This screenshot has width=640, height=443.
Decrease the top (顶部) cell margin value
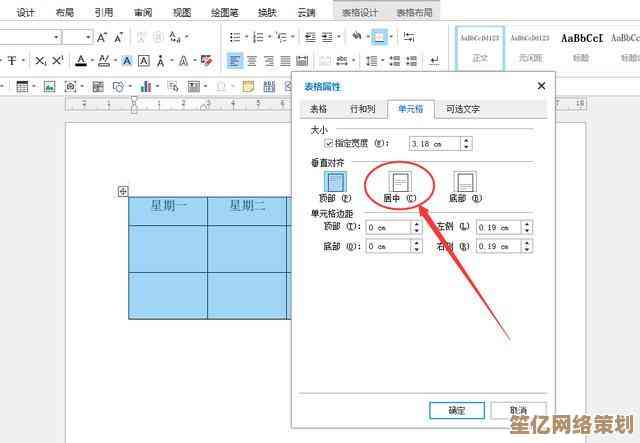pos(416,230)
